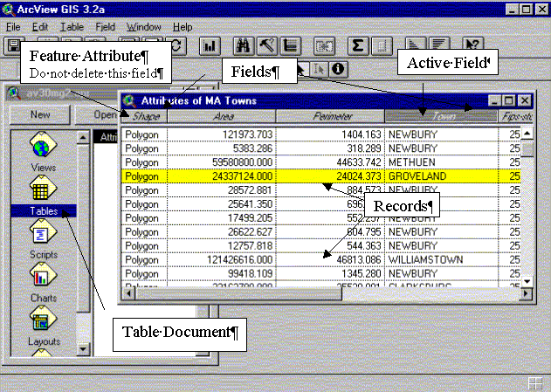Open the Window menu

click(x=143, y=27)
